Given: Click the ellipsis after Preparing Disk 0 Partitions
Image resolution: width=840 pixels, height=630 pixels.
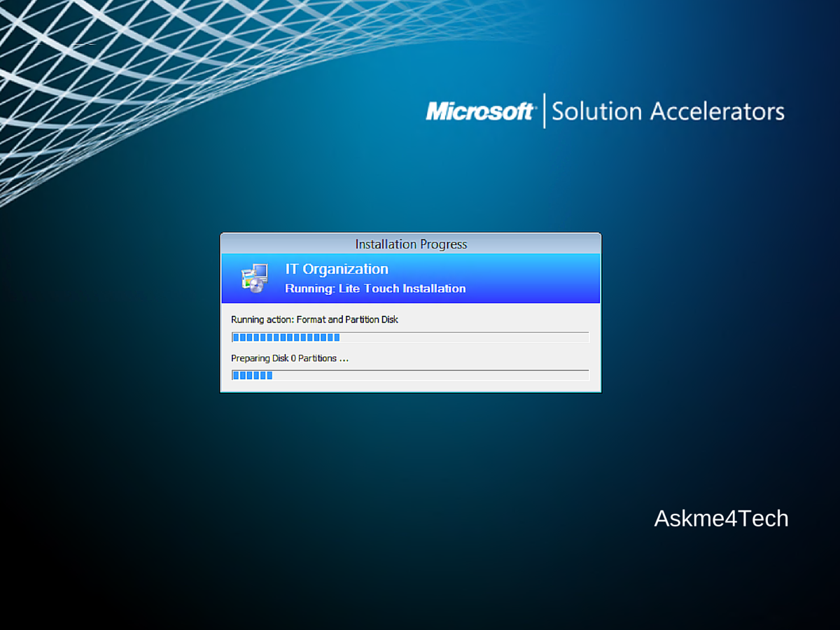Looking at the screenshot, I should 344,359.
